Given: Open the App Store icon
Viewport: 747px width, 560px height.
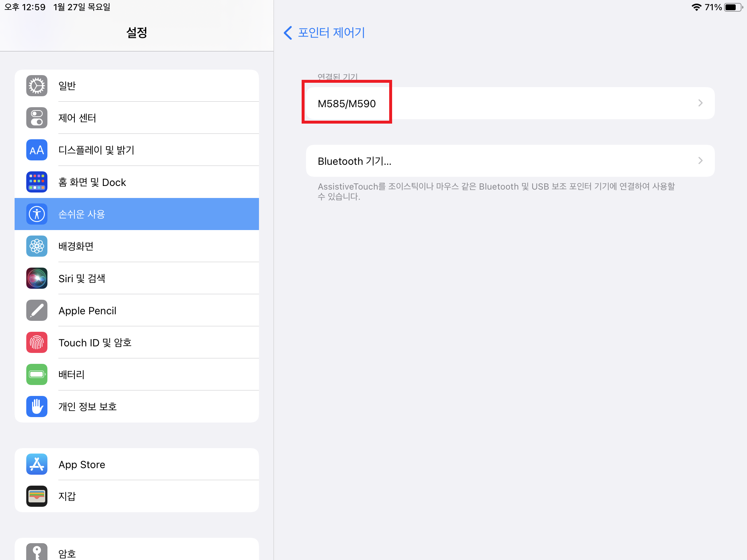Looking at the screenshot, I should pyautogui.click(x=37, y=464).
